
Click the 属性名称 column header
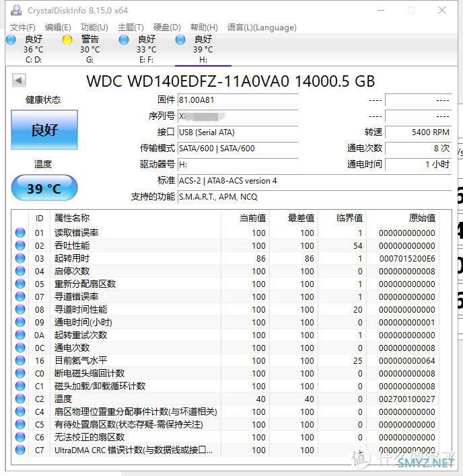(135, 218)
